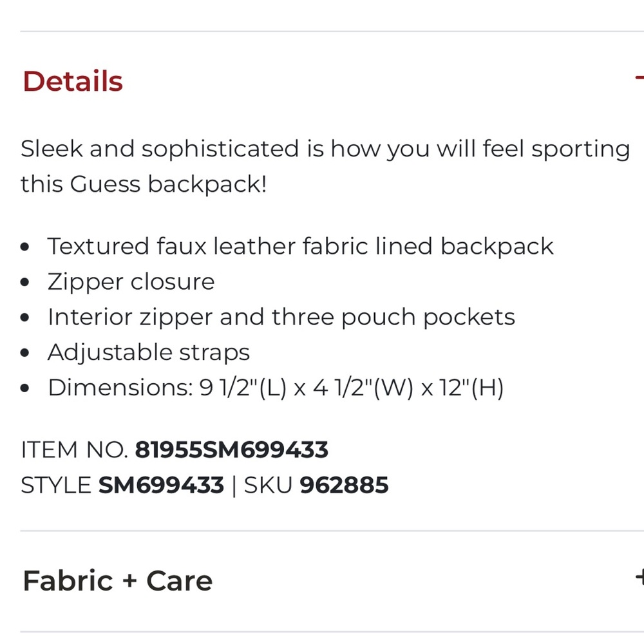This screenshot has height=644, width=644.
Task: Select the Textured faux leather bullet point
Action: pos(300,246)
